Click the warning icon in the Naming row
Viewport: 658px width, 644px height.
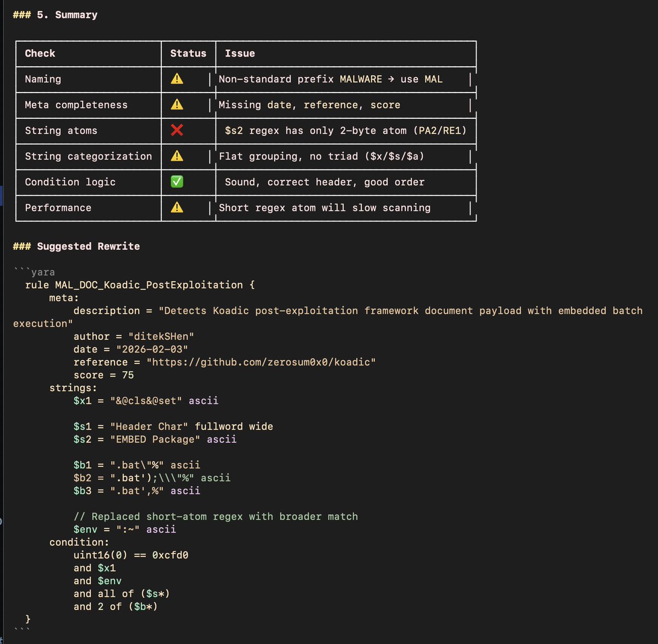tap(177, 79)
